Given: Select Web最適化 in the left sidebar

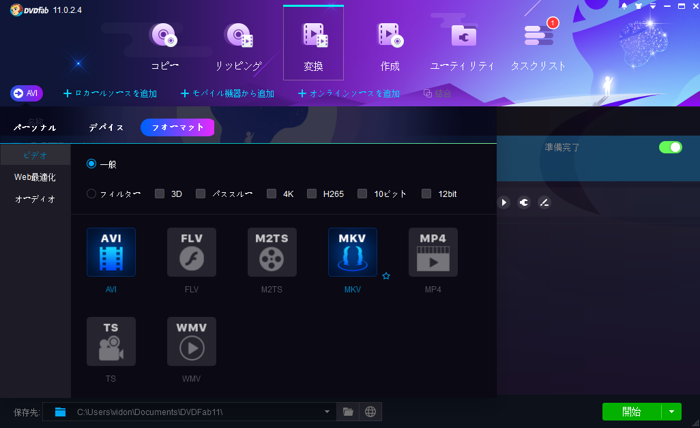Looking at the screenshot, I should coord(35,177).
